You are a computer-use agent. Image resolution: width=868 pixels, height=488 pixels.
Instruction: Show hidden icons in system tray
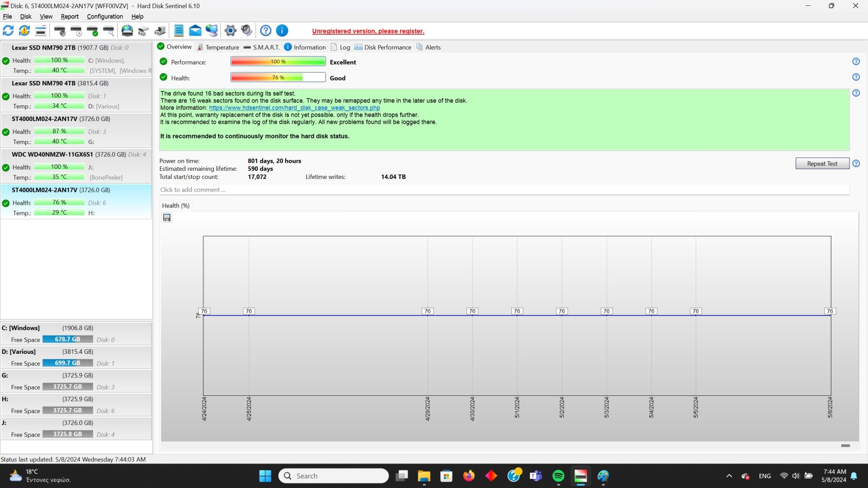(x=729, y=476)
